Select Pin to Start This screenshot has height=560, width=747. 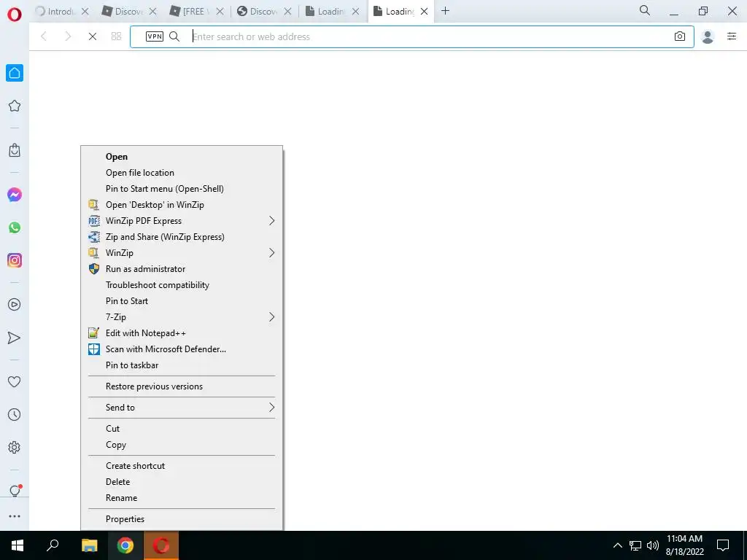(182, 301)
